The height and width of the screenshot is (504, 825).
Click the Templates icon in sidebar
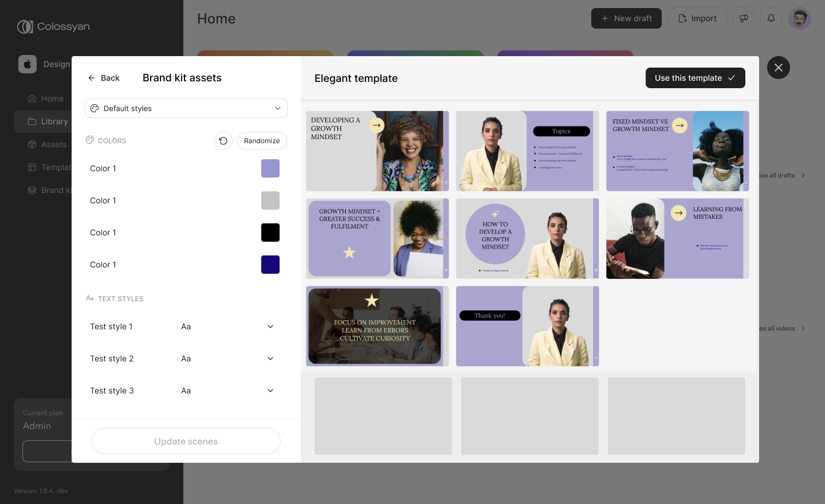pyautogui.click(x=32, y=167)
